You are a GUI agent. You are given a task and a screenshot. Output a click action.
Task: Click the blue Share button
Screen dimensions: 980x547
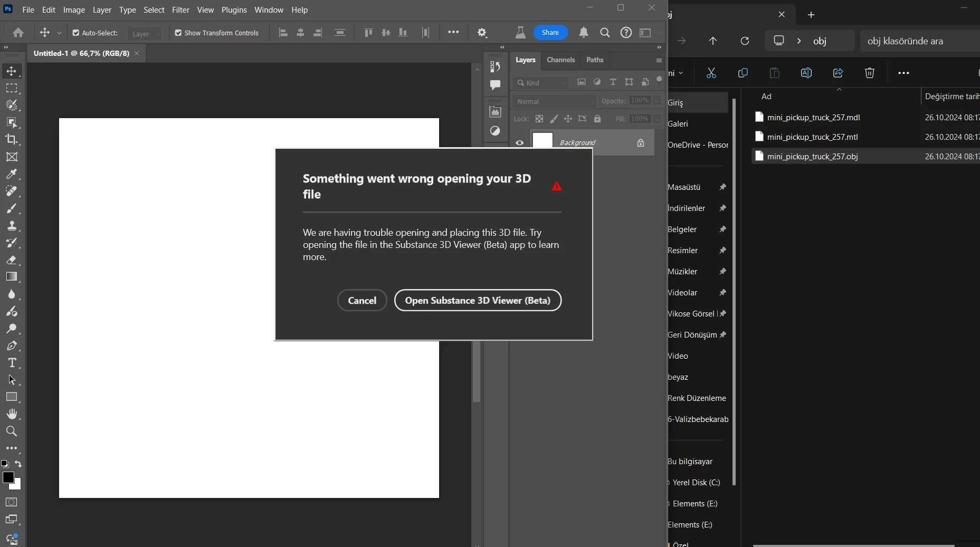[x=550, y=33]
